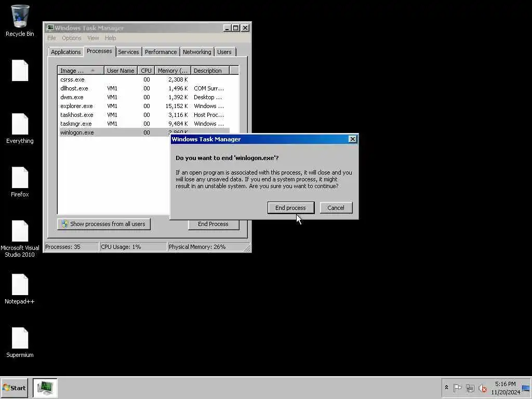Sort by User Name column header
The image size is (532, 399).
click(x=121, y=71)
